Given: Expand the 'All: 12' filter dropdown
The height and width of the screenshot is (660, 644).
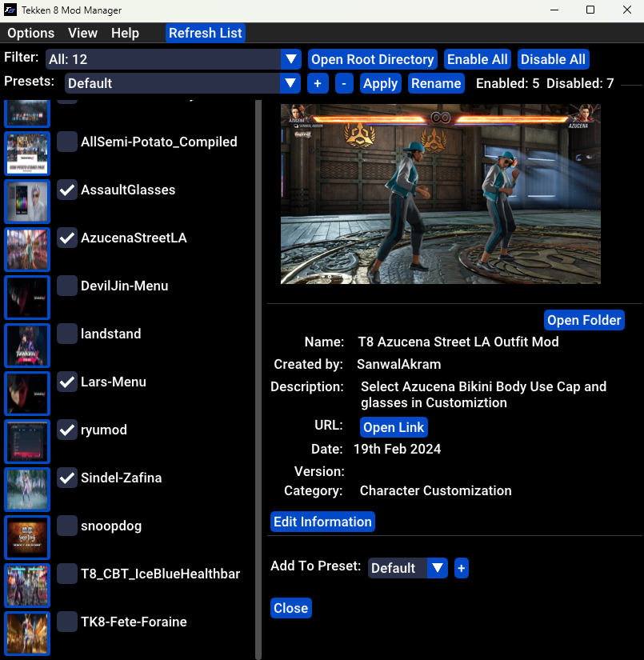Looking at the screenshot, I should pyautogui.click(x=291, y=58).
